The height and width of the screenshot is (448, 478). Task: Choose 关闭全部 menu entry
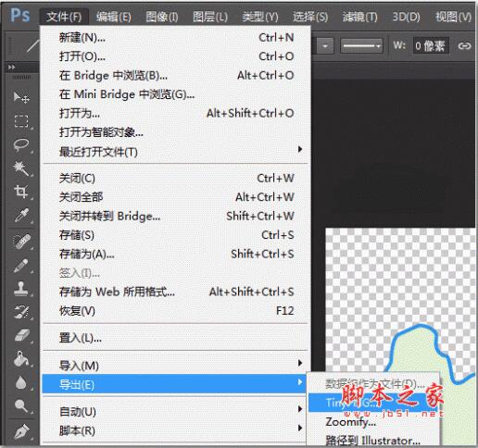(176, 197)
